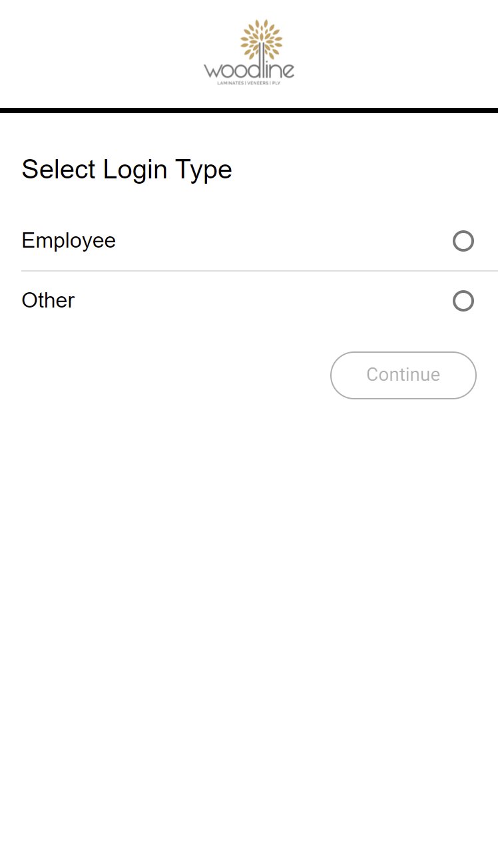This screenshot has width=498, height=868.
Task: Click the thin line separating Employee and Other
Action: (x=260, y=271)
